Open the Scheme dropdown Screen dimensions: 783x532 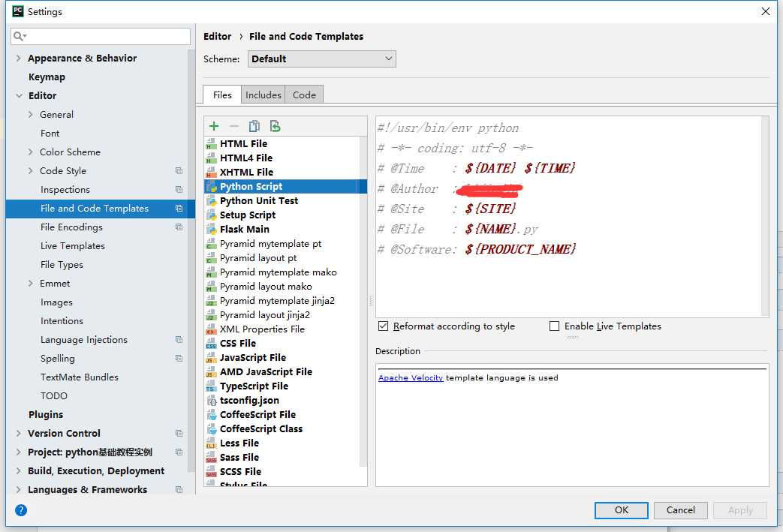click(321, 59)
